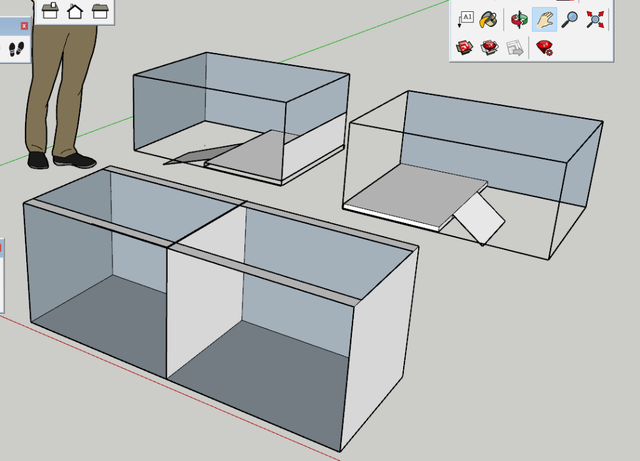
Task: Click the rightmost house view icon at top-left
Action: tap(100, 11)
